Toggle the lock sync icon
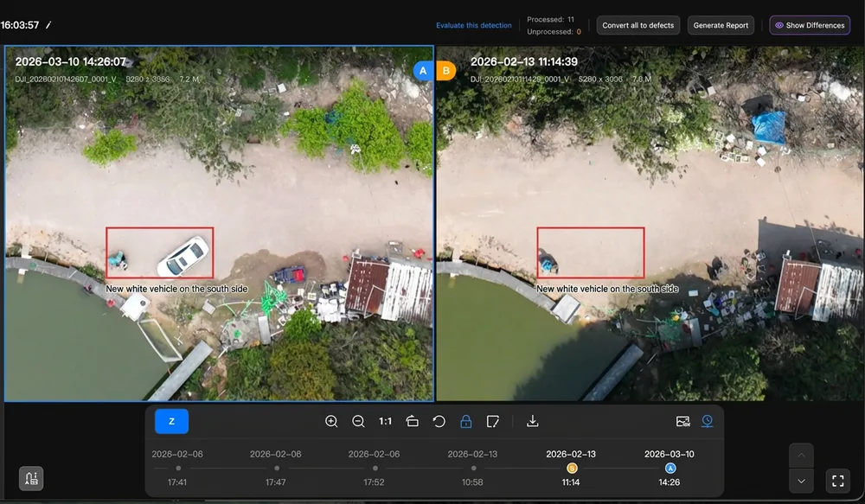Screen dimensions: 865x504 coord(466,421)
